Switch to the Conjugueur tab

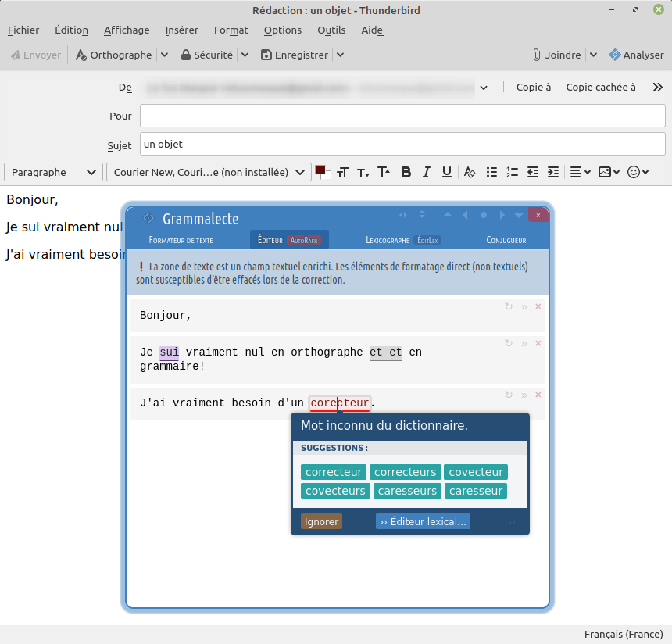click(506, 240)
